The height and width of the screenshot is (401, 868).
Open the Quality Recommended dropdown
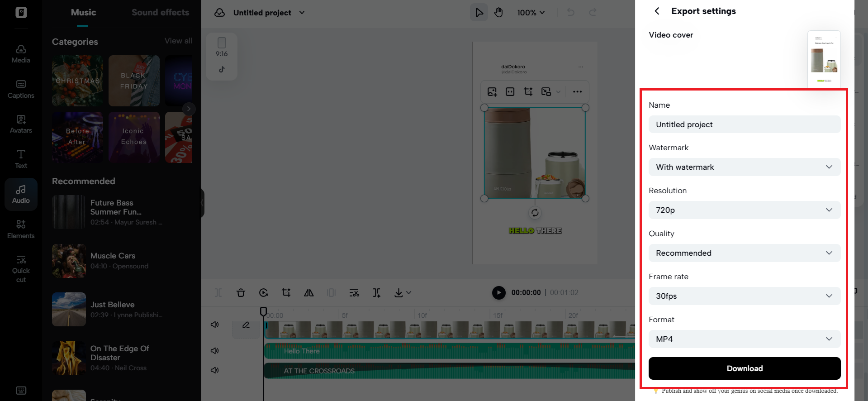click(745, 253)
